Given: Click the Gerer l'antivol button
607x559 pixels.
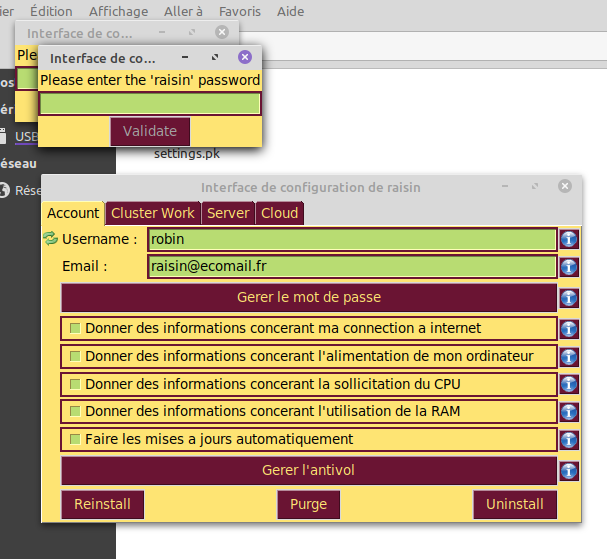Looking at the screenshot, I should click(x=309, y=470).
